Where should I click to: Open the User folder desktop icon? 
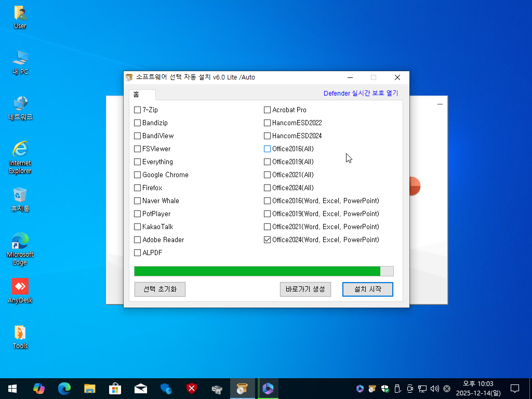(20, 17)
